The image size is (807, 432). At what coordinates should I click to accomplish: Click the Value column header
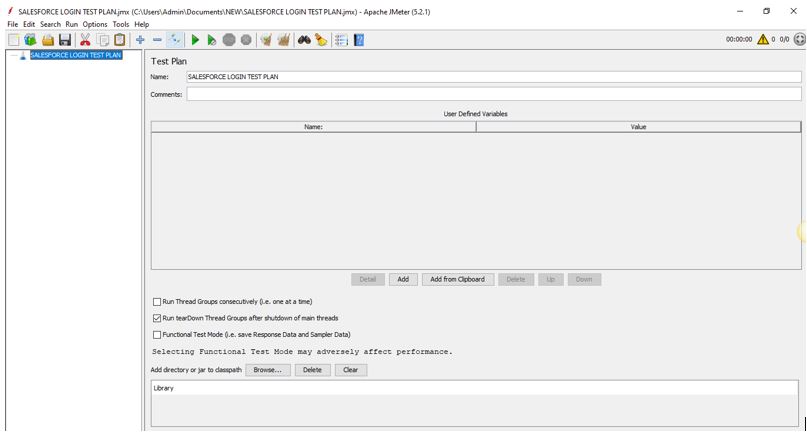639,127
